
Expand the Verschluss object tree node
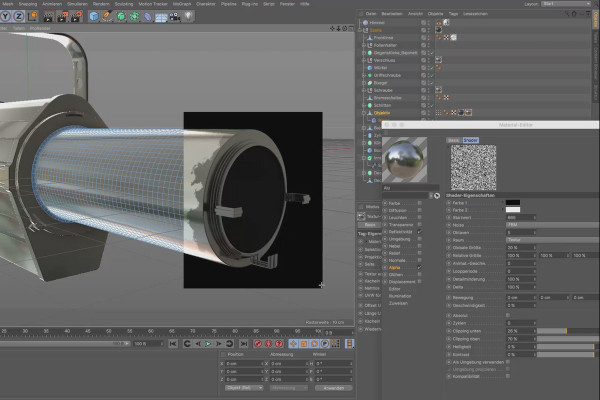pyautogui.click(x=364, y=60)
